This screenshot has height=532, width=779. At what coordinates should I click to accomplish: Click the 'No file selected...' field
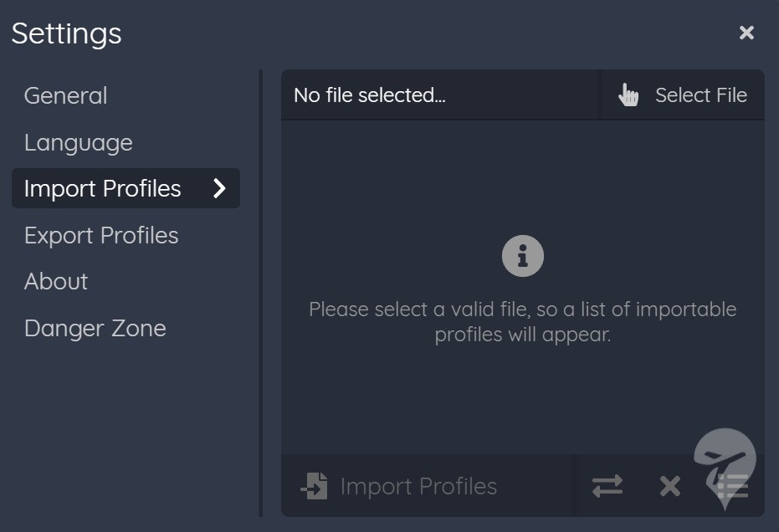pos(441,95)
